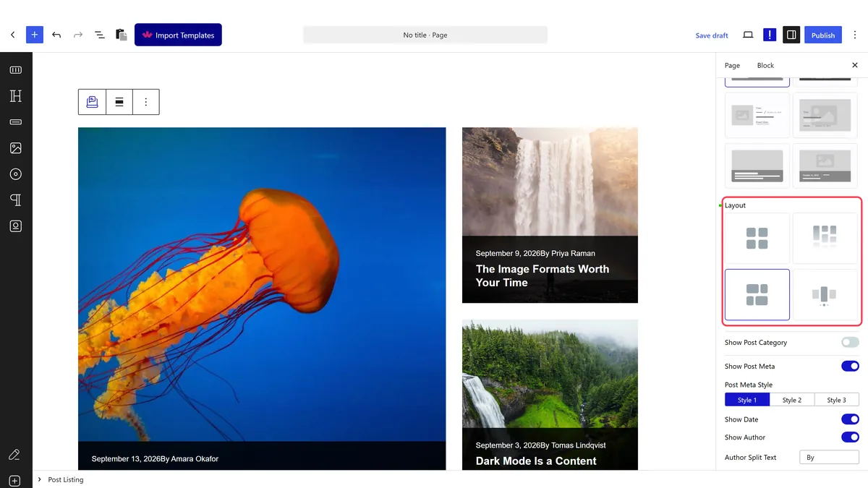868x488 pixels.
Task: Close the settings sidebar with X
Action: point(855,65)
